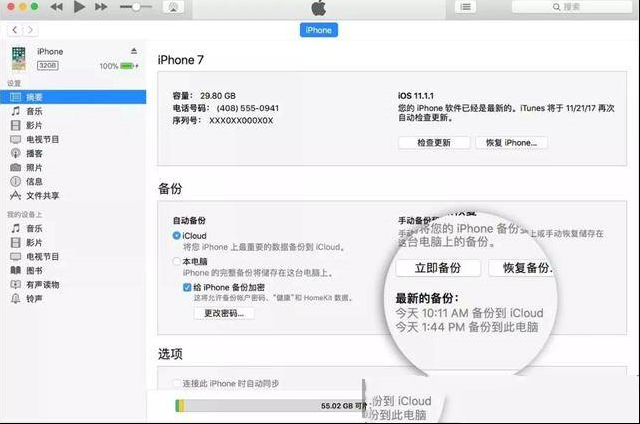Click the battery level indicator
Screen dimensions: 640x424
pos(127,66)
